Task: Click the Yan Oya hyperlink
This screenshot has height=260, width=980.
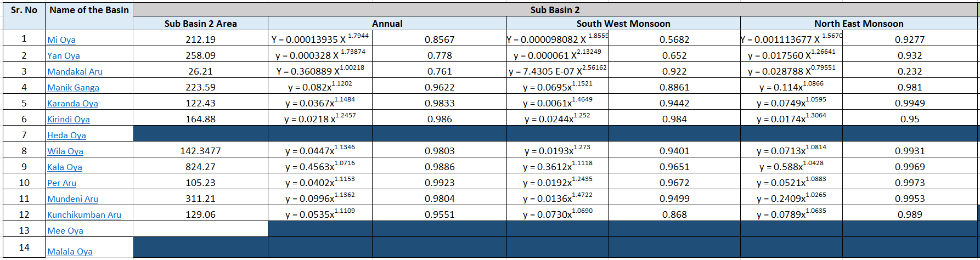Action: [63, 56]
